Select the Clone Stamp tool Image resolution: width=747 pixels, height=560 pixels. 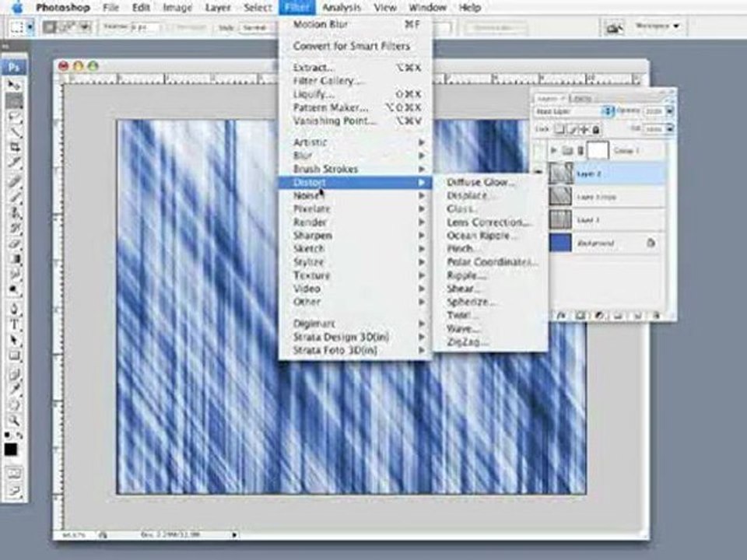[14, 213]
